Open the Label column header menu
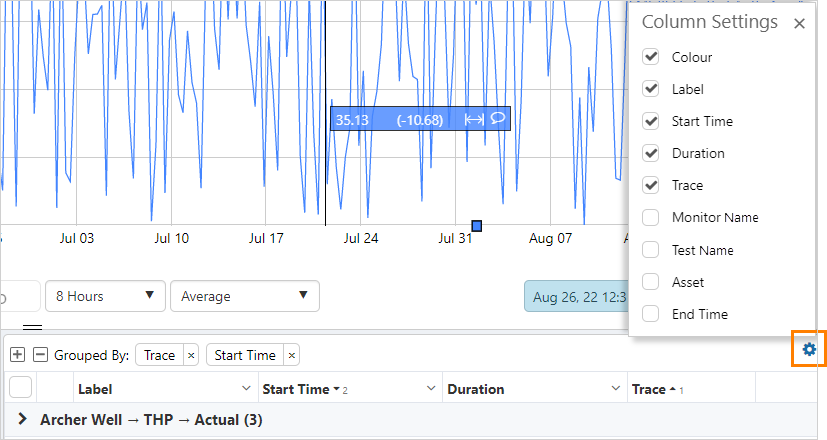This screenshot has width=827, height=440. [x=247, y=389]
